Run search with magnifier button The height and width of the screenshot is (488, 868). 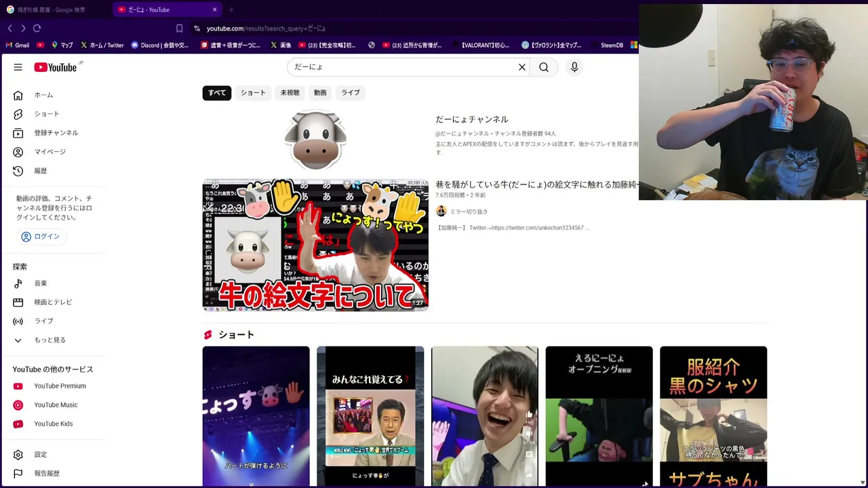(544, 67)
